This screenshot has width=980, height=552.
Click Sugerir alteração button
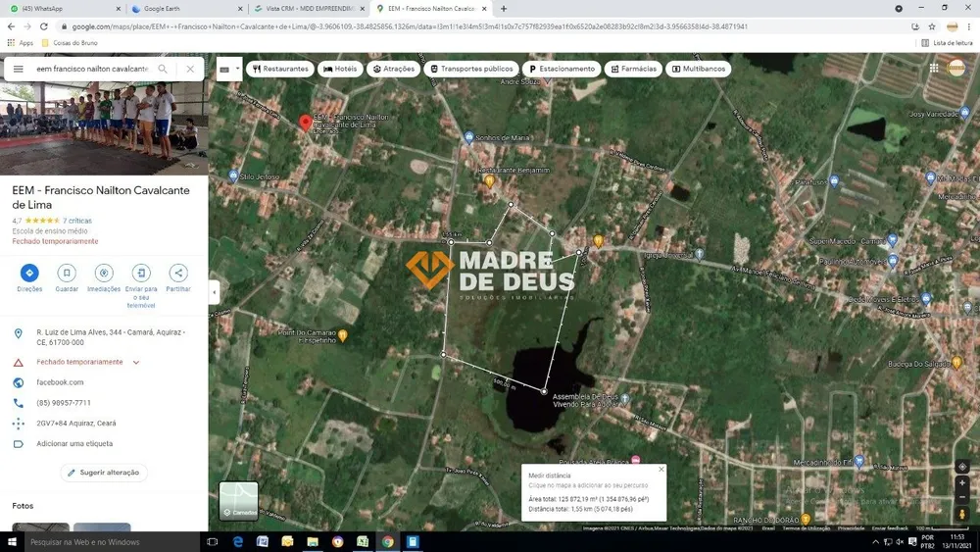(x=104, y=473)
